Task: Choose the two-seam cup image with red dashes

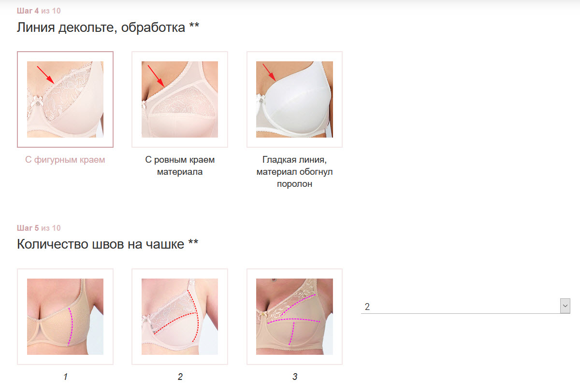Action: (180, 317)
